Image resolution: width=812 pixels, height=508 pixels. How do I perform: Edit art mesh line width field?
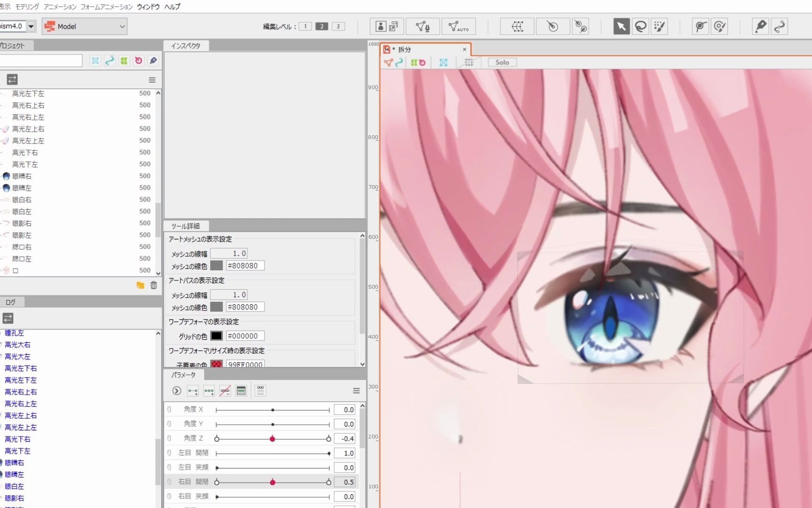click(228, 254)
